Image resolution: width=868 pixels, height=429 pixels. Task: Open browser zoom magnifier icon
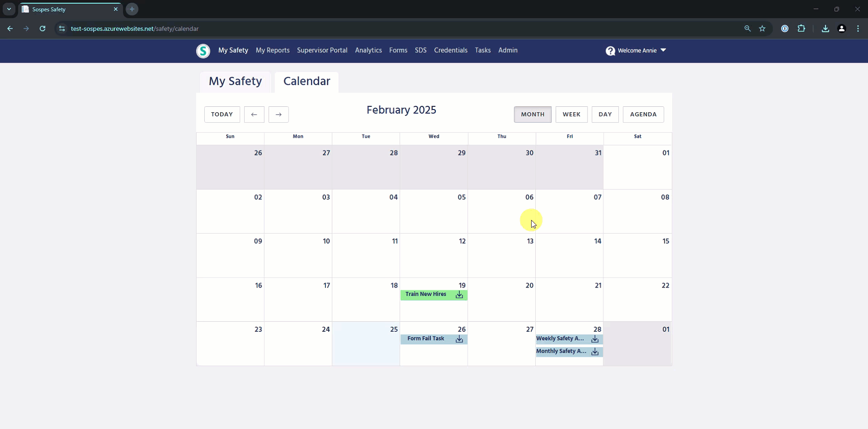pyautogui.click(x=747, y=29)
